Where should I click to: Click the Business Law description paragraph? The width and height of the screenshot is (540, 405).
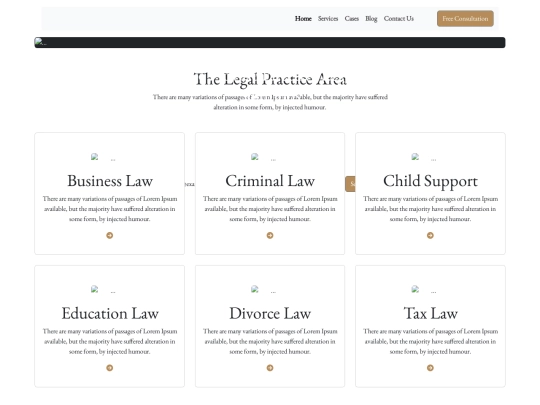click(x=110, y=209)
